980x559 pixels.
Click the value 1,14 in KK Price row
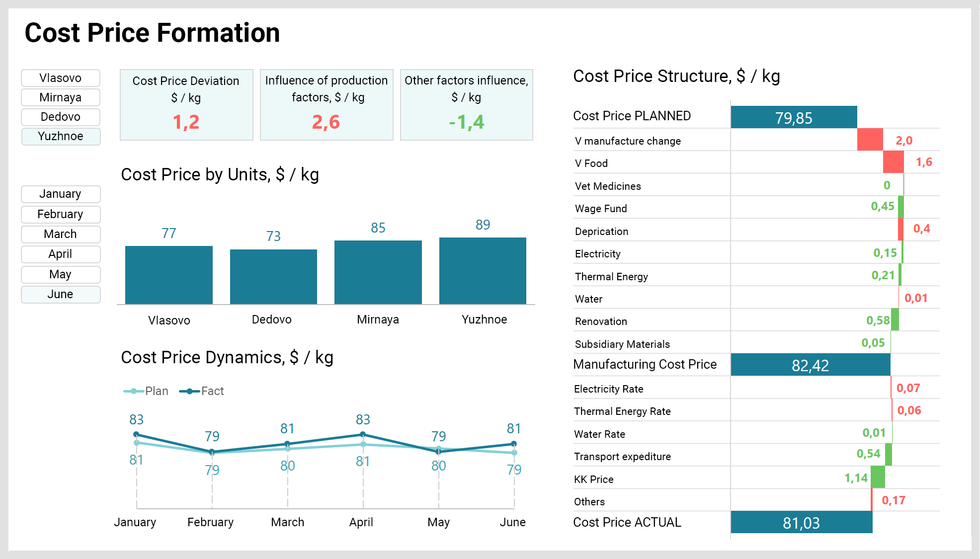pyautogui.click(x=856, y=478)
